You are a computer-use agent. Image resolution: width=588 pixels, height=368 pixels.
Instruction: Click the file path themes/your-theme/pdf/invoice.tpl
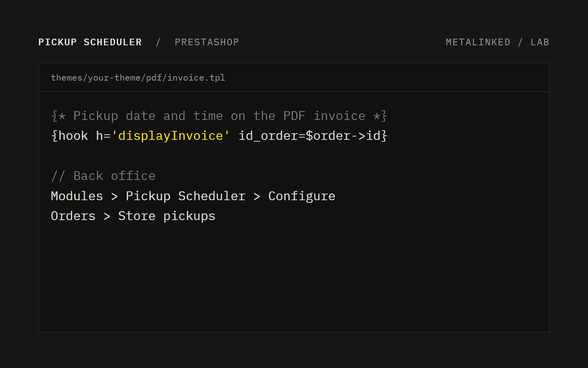138,78
